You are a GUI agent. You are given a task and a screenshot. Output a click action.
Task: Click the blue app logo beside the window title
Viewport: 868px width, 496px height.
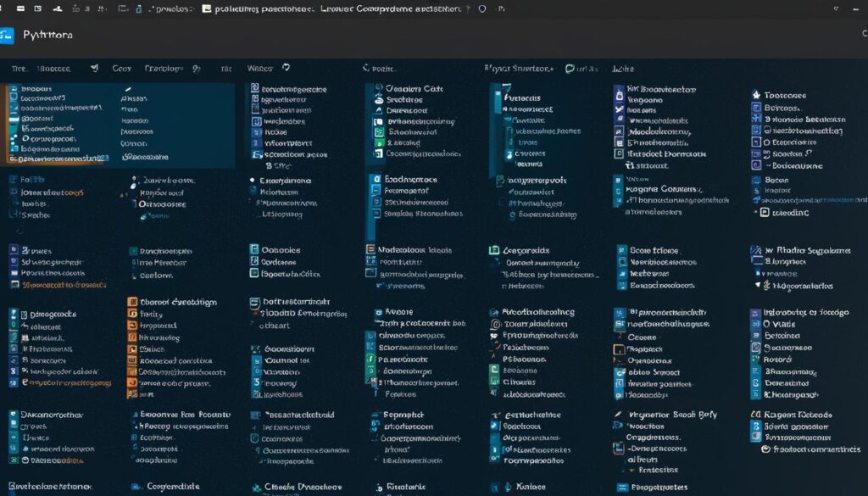(x=6, y=36)
